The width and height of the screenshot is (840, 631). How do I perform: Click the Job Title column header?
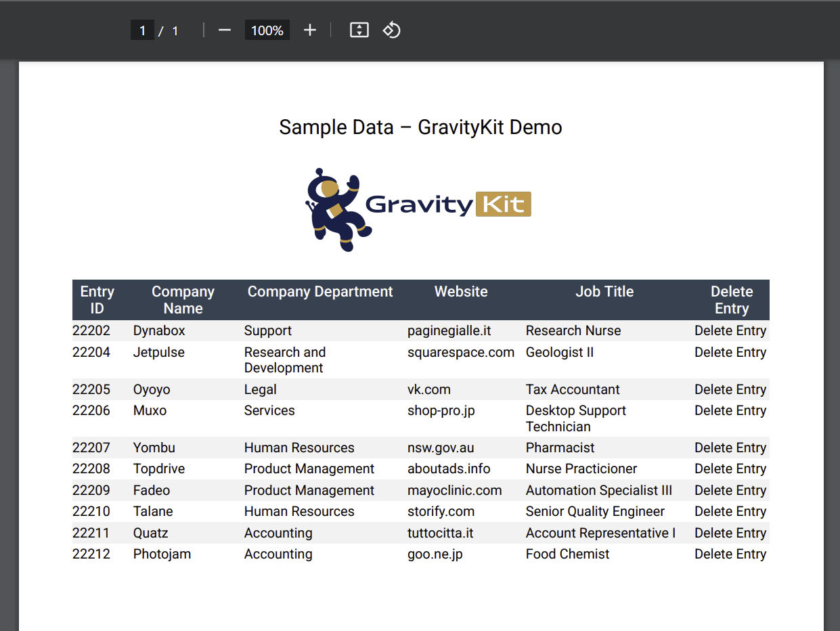coord(604,292)
